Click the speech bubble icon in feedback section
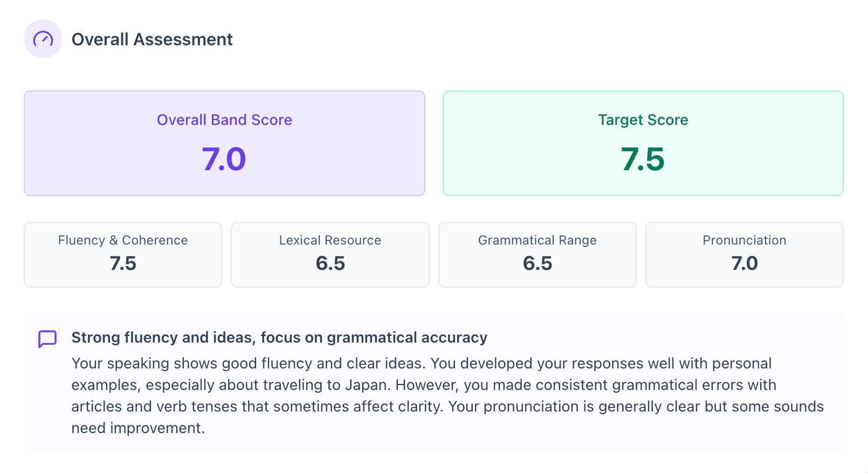This screenshot has height=474, width=868. 47,339
